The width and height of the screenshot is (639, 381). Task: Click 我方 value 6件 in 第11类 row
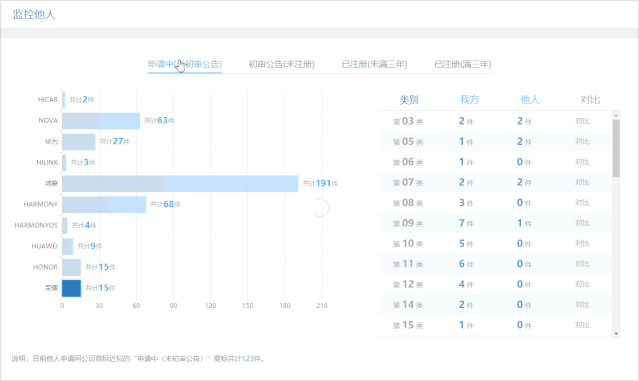click(466, 264)
